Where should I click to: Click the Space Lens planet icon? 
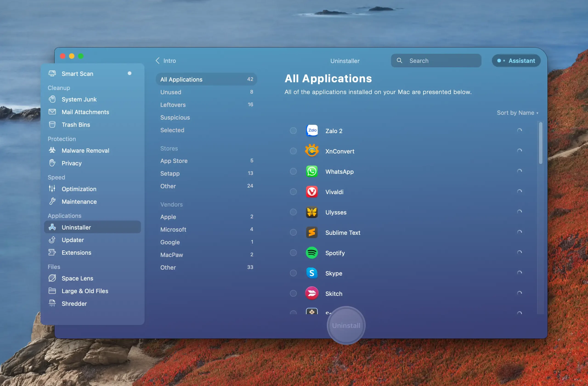point(52,278)
